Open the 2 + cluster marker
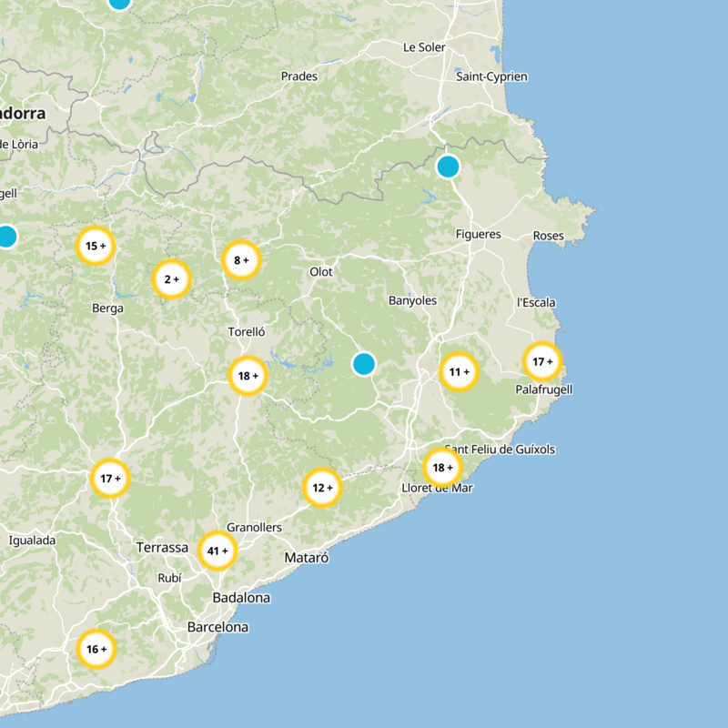728x728 pixels. pos(172,279)
